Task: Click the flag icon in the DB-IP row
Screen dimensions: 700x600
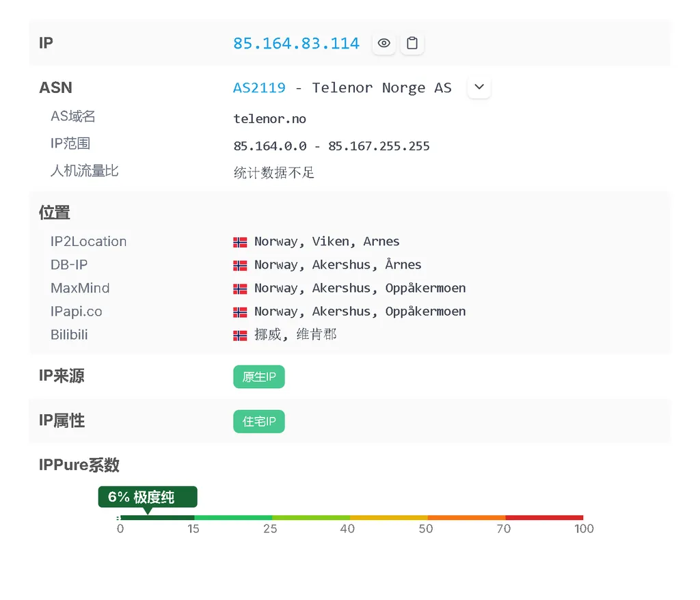Action: (240, 264)
